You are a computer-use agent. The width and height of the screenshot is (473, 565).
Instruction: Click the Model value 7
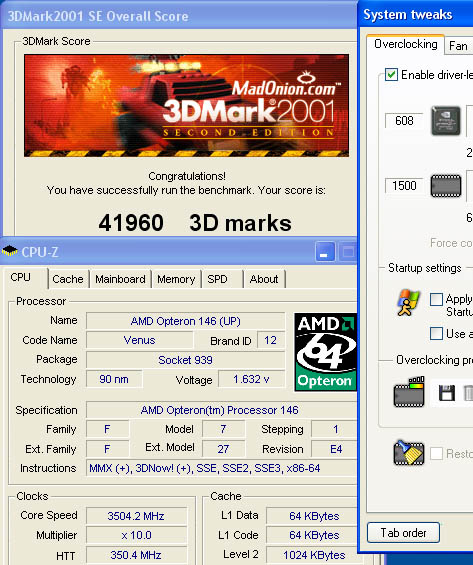[x=223, y=430]
